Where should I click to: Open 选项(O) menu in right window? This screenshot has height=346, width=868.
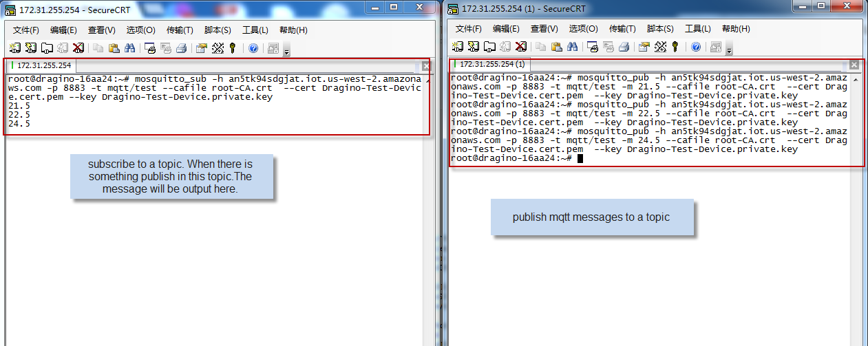click(x=583, y=29)
